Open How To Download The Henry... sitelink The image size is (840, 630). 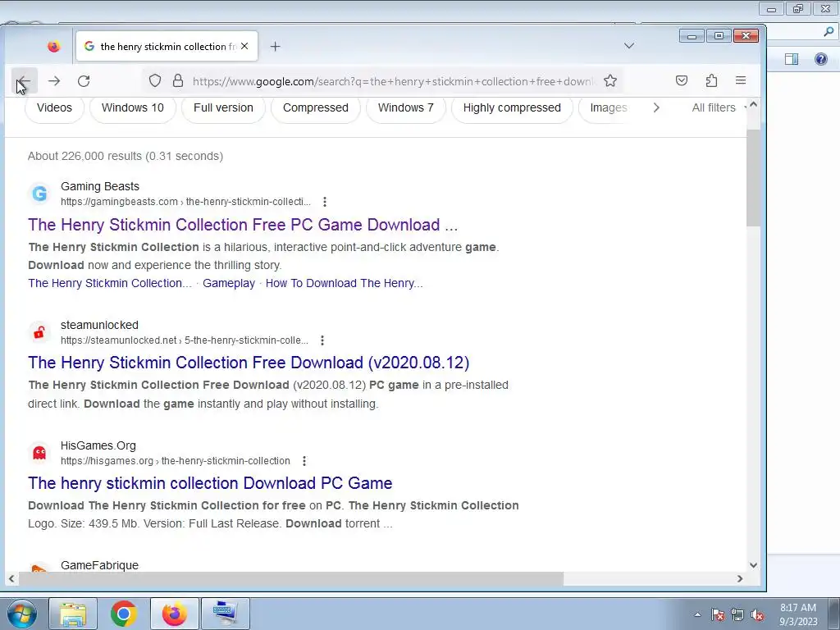(344, 283)
